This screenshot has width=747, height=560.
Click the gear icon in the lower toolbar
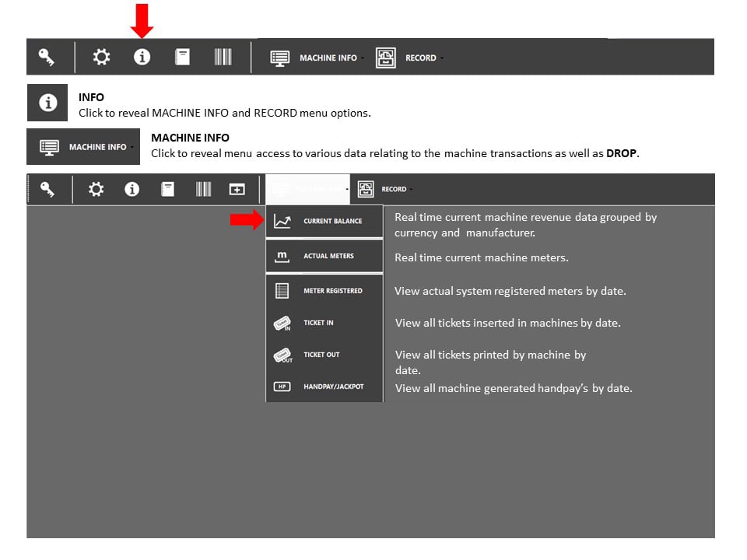click(x=96, y=190)
